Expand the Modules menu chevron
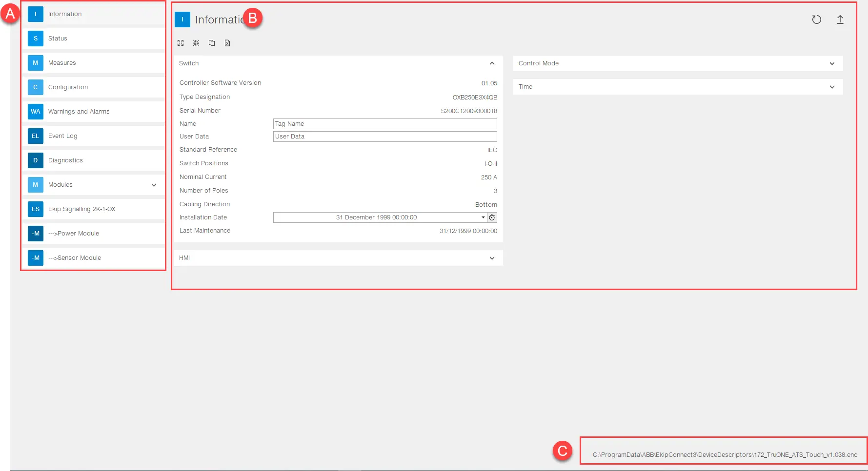 coord(154,185)
